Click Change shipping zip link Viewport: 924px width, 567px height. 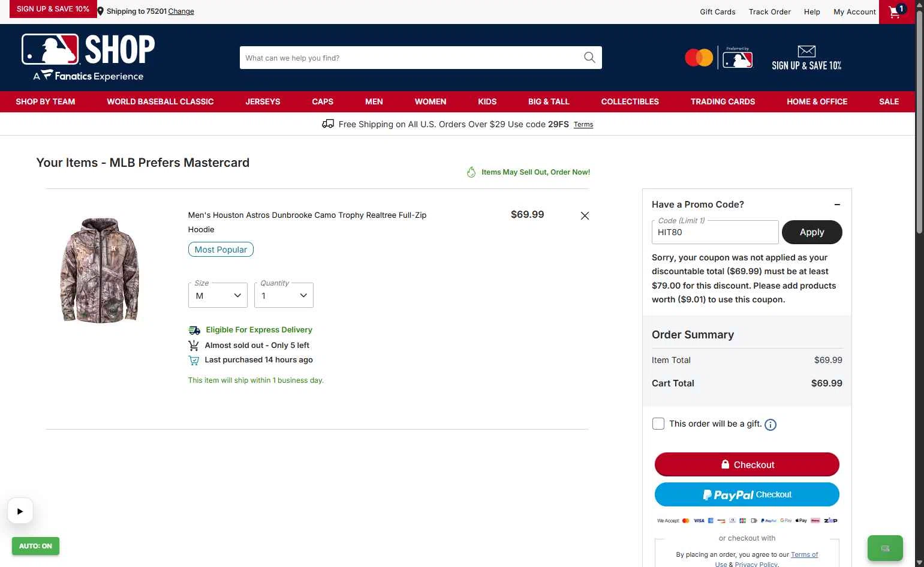pos(181,11)
